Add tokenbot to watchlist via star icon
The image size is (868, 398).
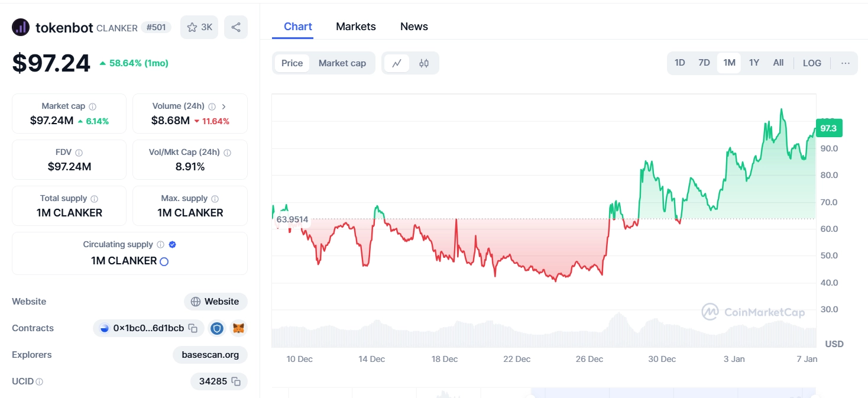pyautogui.click(x=191, y=27)
